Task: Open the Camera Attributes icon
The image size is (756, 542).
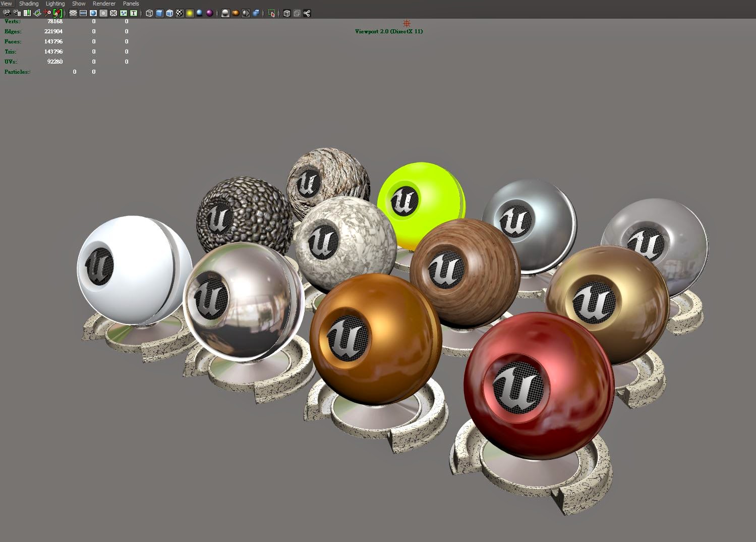Action: coord(17,13)
